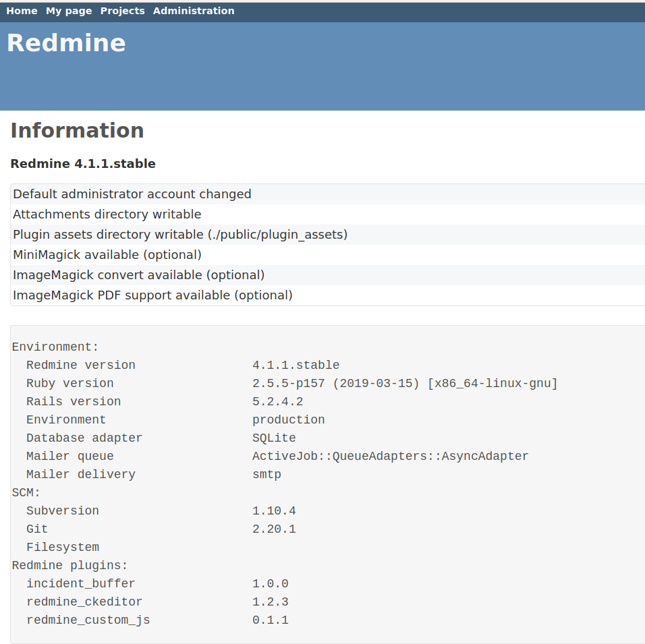Select 'ActiveJob::QueueAdapters::AsyncAdapter' value
The height and width of the screenshot is (644, 645).
point(391,456)
